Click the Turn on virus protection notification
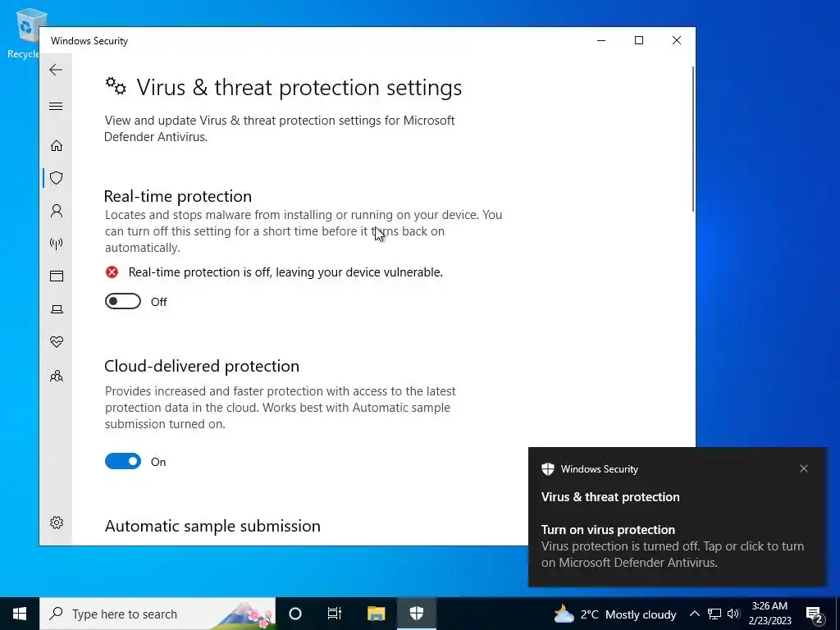This screenshot has height=630, width=840. click(677, 517)
